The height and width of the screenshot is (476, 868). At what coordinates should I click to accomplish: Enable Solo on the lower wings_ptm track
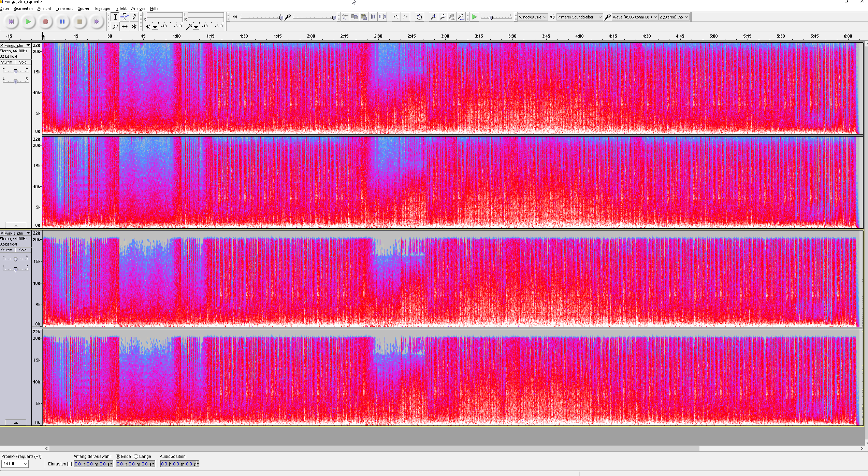click(23, 250)
